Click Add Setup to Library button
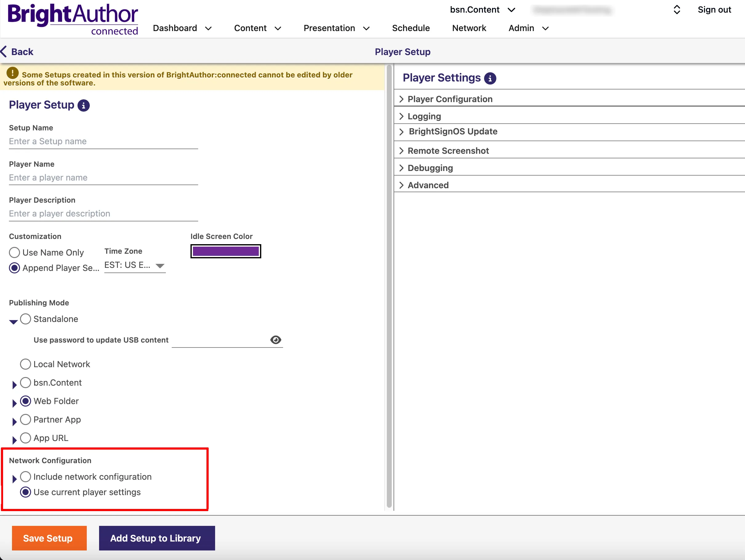This screenshot has height=560, width=745. pos(157,538)
